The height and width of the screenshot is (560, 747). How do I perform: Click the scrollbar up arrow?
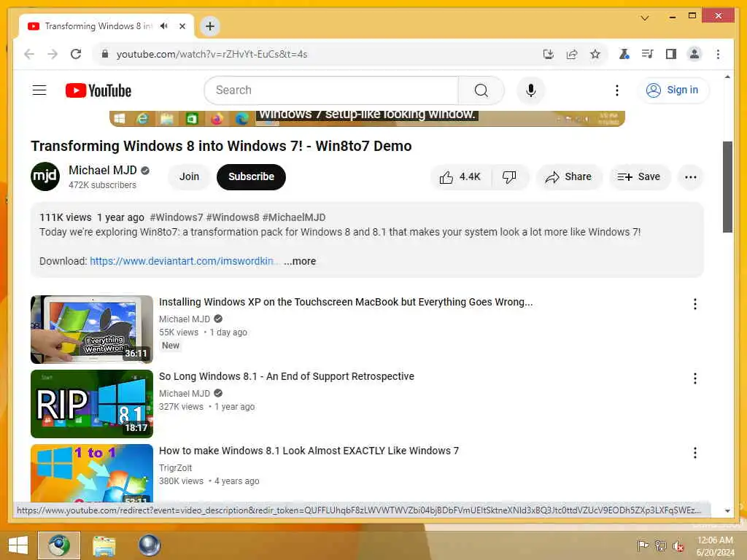coord(727,77)
